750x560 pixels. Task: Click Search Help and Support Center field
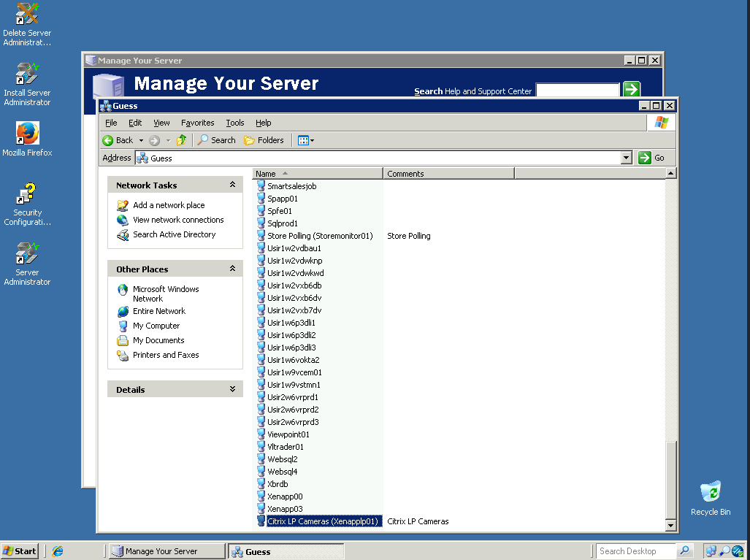pos(578,91)
